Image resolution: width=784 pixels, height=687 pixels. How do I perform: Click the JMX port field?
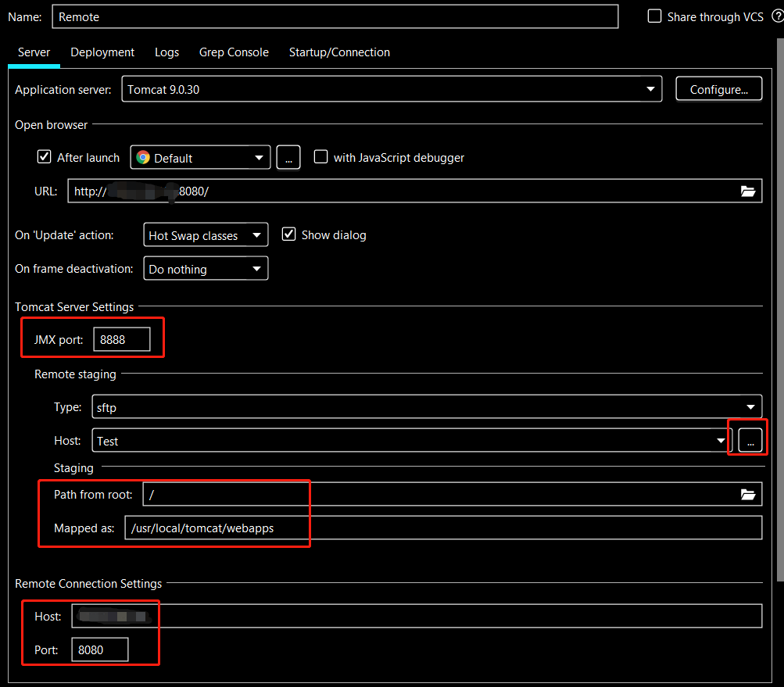121,339
